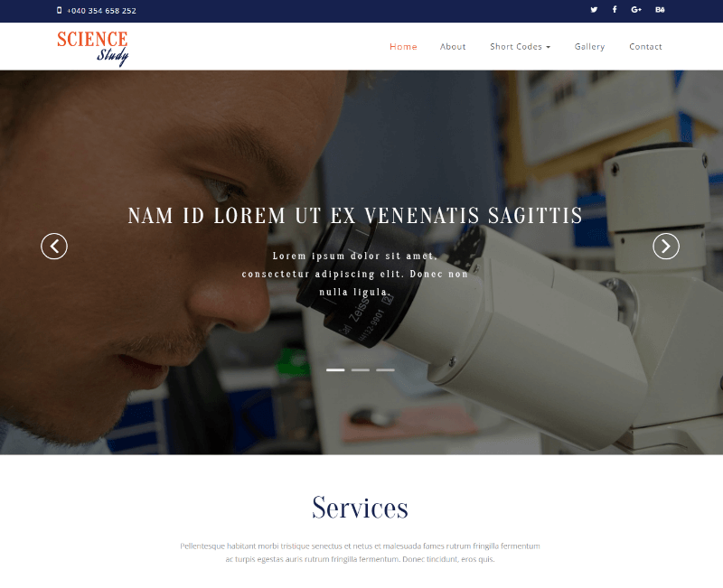Open the Contact page link

(645, 47)
